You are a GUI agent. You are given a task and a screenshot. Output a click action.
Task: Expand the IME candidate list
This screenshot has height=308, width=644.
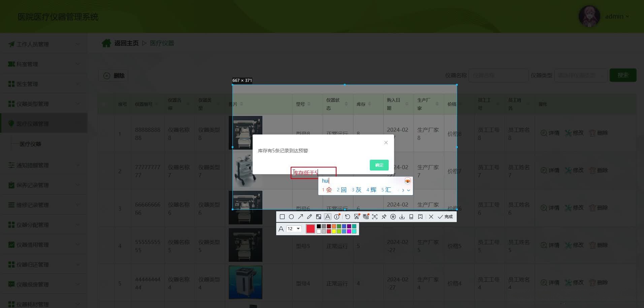[409, 190]
